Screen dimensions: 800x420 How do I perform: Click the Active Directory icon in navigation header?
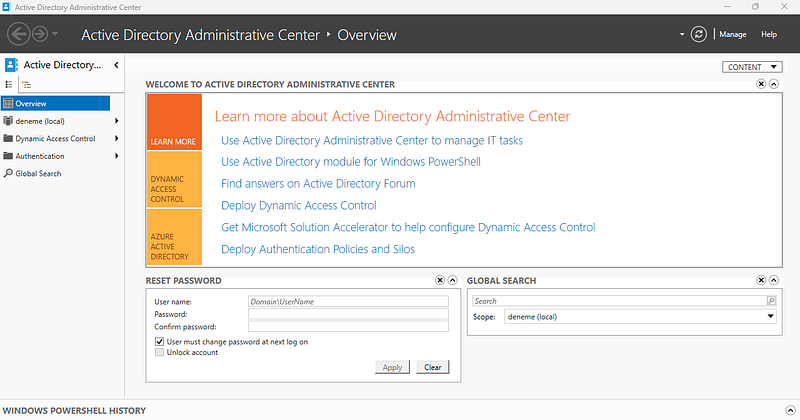[x=11, y=65]
